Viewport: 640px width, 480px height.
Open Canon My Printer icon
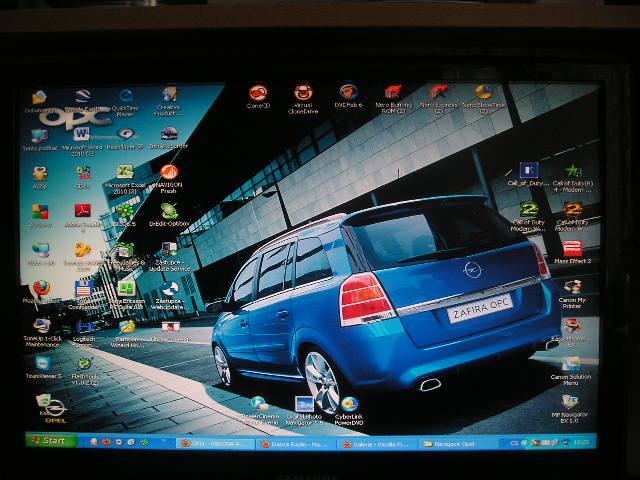click(570, 288)
